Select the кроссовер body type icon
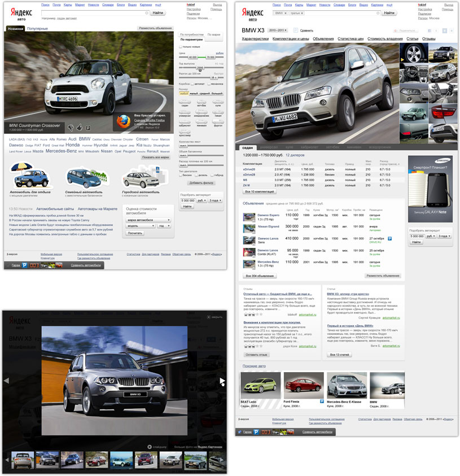 point(185,132)
